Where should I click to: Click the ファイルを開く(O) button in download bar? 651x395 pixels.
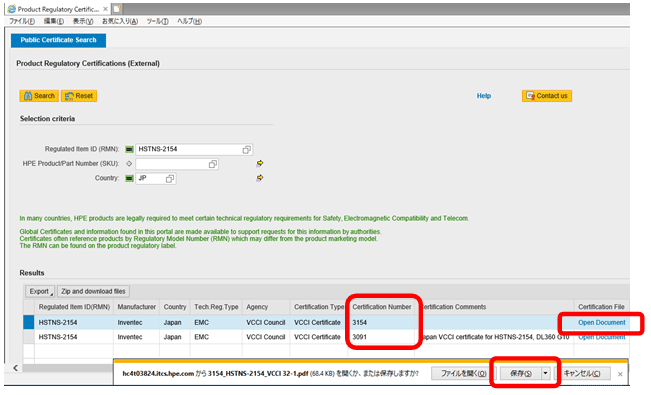click(463, 373)
